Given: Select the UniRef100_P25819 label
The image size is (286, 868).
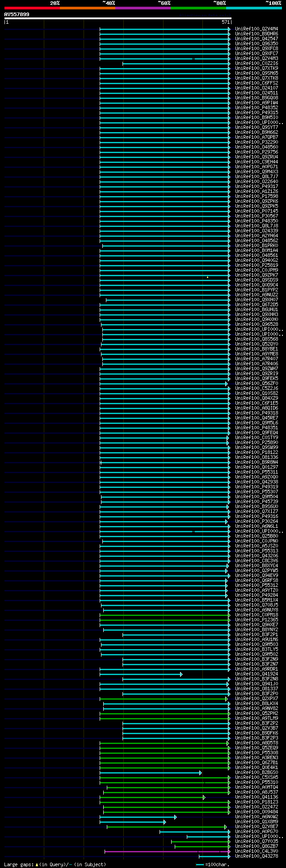Looking at the screenshot, I should tap(257, 265).
